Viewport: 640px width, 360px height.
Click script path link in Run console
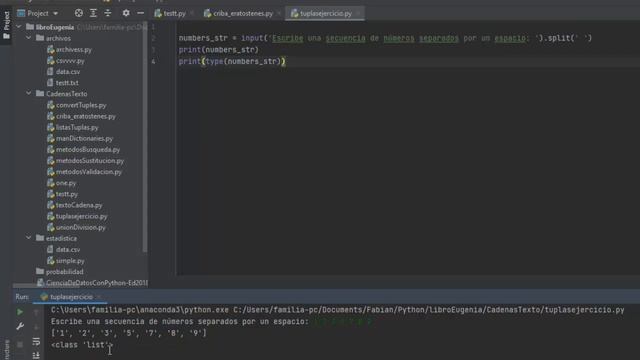pyautogui.click(x=429, y=310)
